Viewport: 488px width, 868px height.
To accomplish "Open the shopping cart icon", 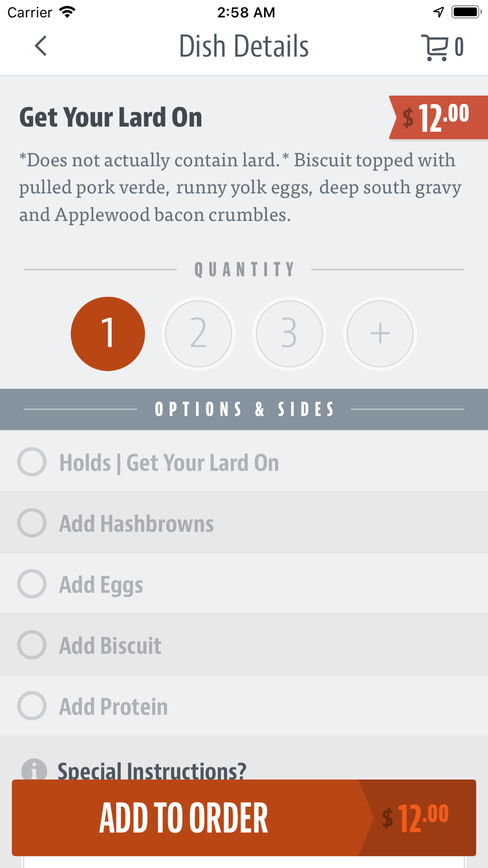I will (x=434, y=47).
